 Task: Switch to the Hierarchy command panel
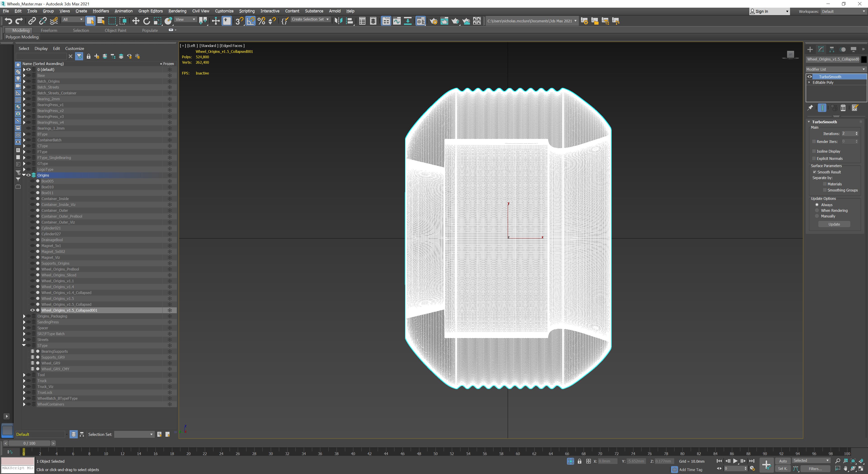tap(832, 49)
